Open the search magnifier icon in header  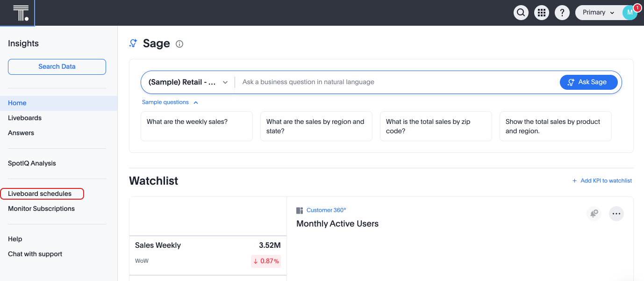pyautogui.click(x=521, y=13)
